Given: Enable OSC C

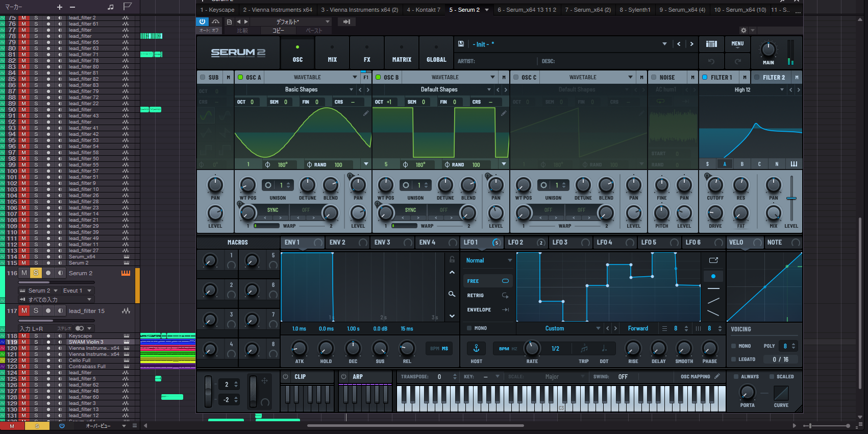Looking at the screenshot, I should [516, 77].
